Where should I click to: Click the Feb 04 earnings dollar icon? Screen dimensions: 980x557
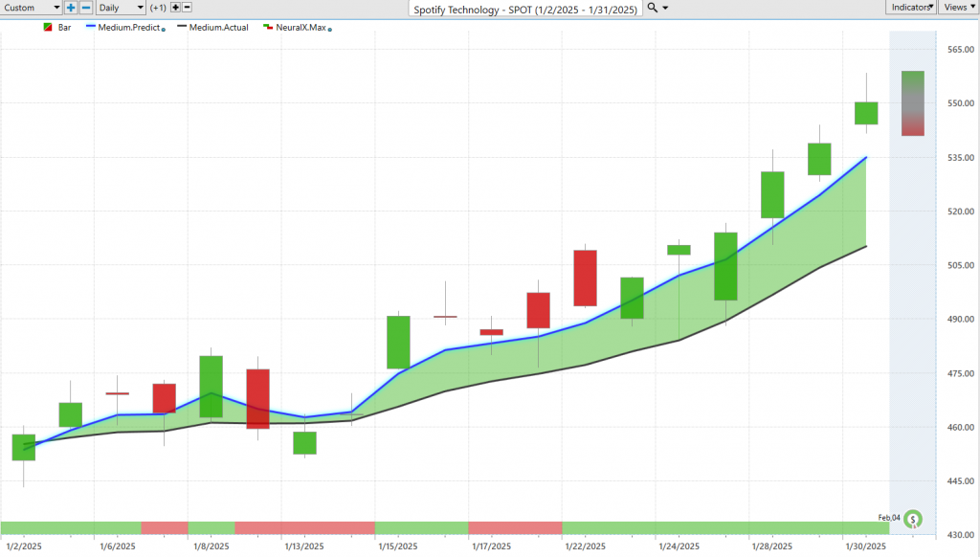(913, 520)
